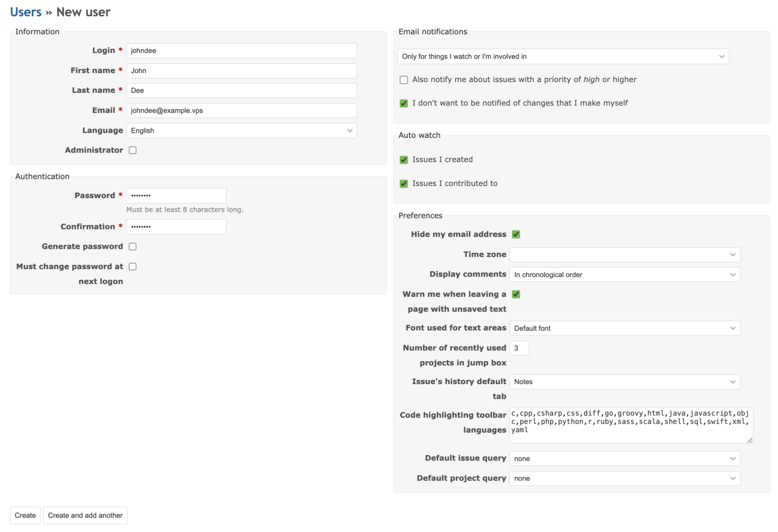The height and width of the screenshot is (532, 778).
Task: Uncheck Issues I contributed to
Action: pyautogui.click(x=403, y=183)
